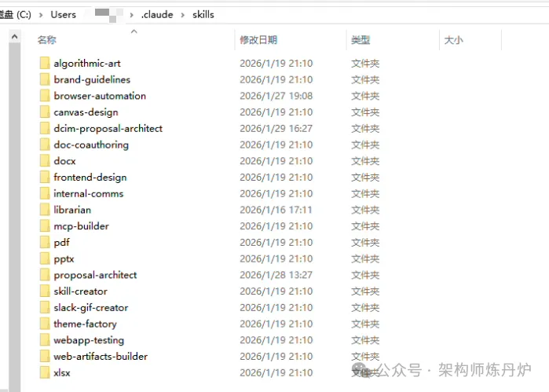Select the pptx folder icon
This screenshot has width=549, height=392.
pyautogui.click(x=44, y=258)
